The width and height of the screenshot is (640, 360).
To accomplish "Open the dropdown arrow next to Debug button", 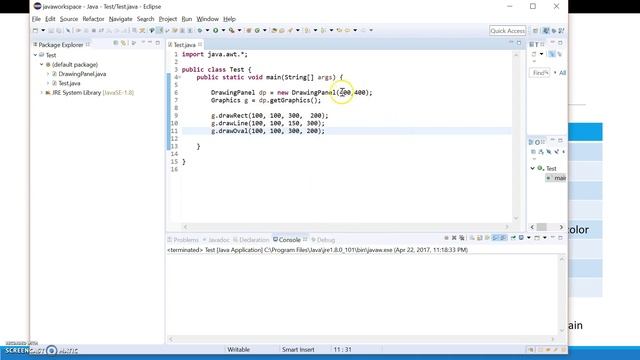I will click(x=207, y=30).
